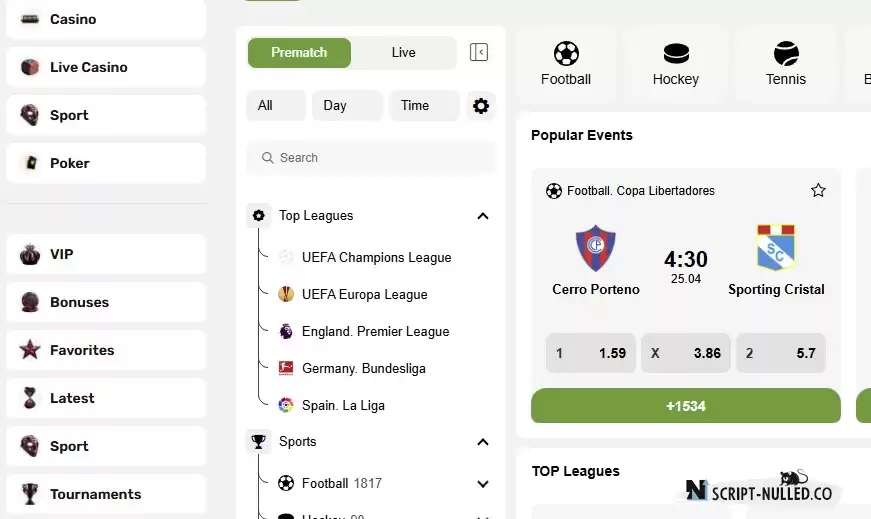Switch to Live mode

coord(403,53)
